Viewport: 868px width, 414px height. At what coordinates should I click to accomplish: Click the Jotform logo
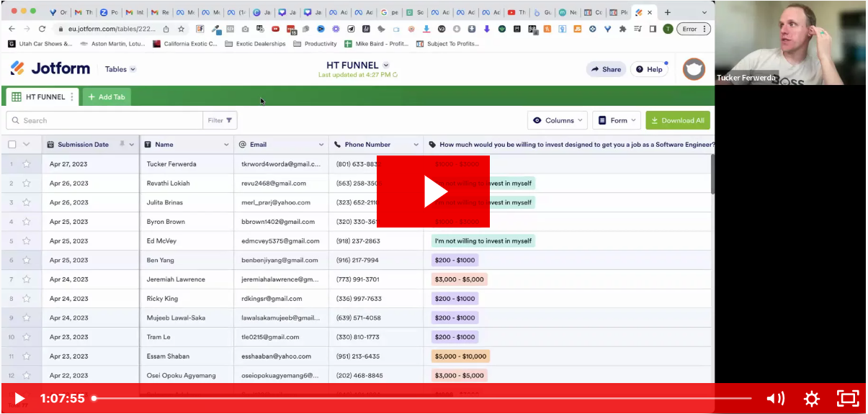[x=50, y=69]
